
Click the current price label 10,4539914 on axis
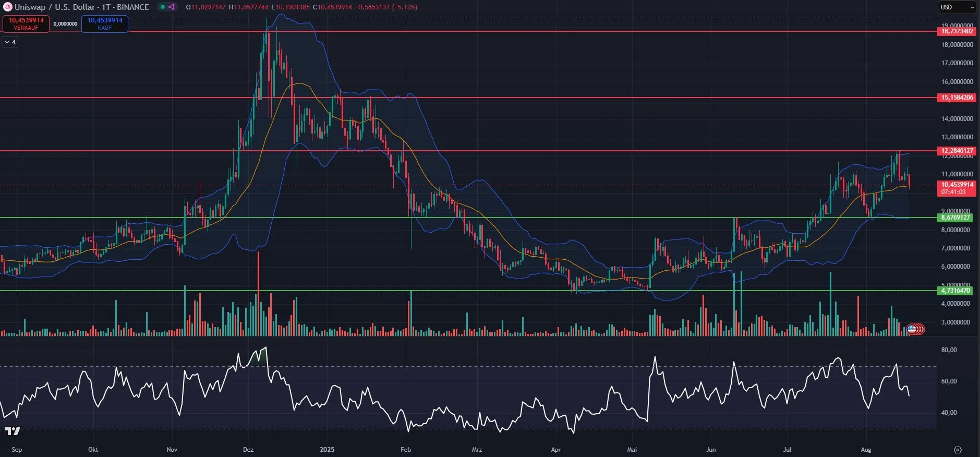957,185
